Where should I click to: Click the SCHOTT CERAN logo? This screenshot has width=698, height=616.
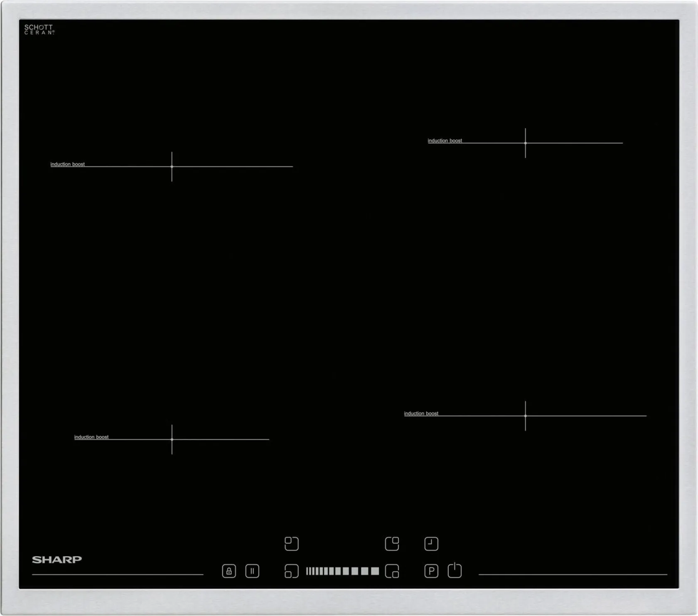tap(39, 30)
